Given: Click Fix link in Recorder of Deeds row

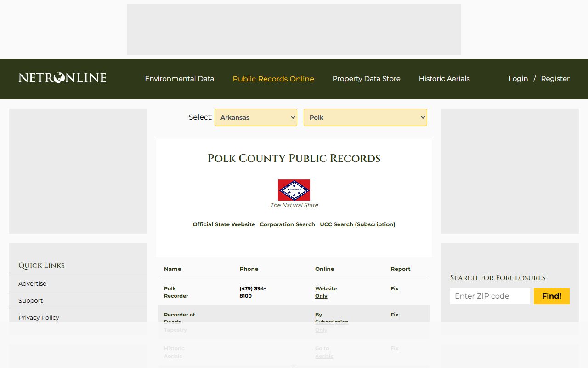Looking at the screenshot, I should coord(395,315).
